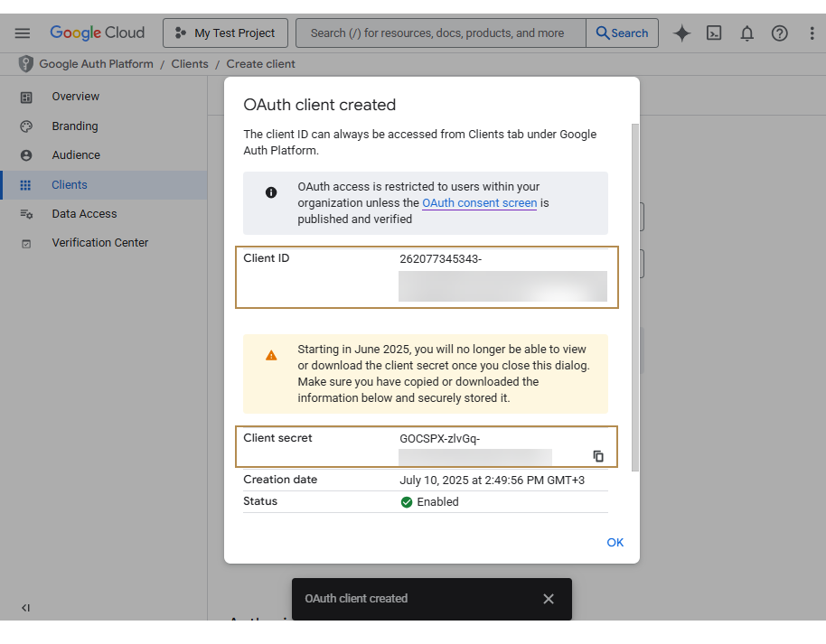Screen dimensions: 826x644
Task: Open the three-dot more options menu
Action: [812, 33]
